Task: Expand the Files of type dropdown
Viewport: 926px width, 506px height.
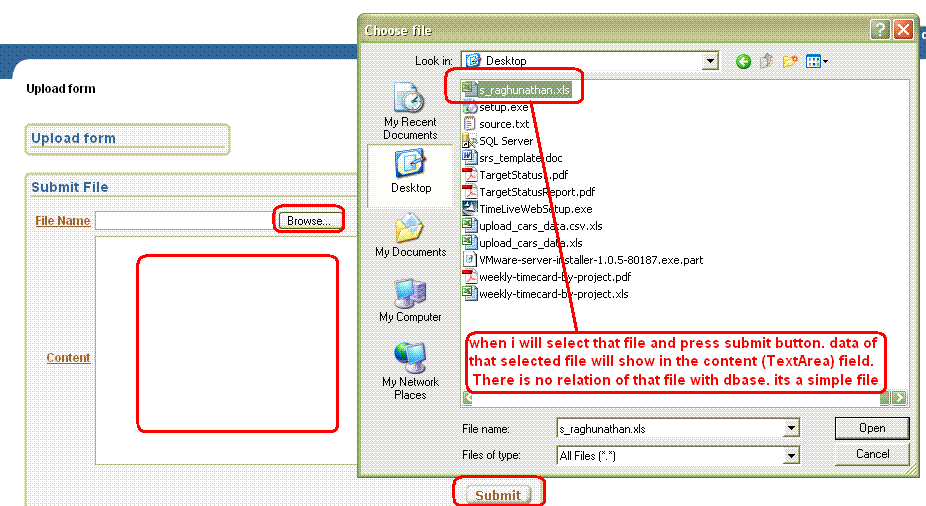Action: 791,455
